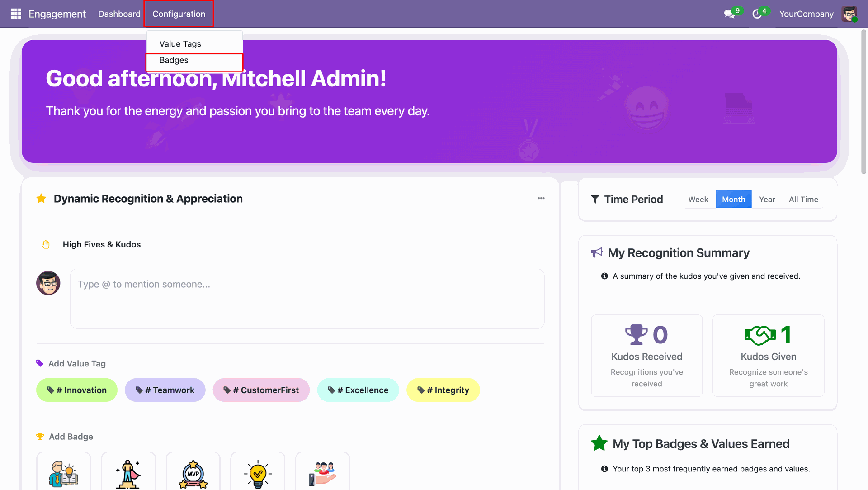Image resolution: width=868 pixels, height=490 pixels.
Task: Go to the Dashboard menu
Action: tap(119, 14)
